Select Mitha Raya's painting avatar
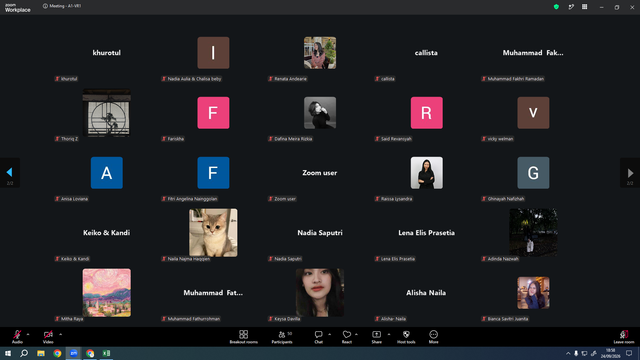Screen dimensions: 640x360 [107, 293]
